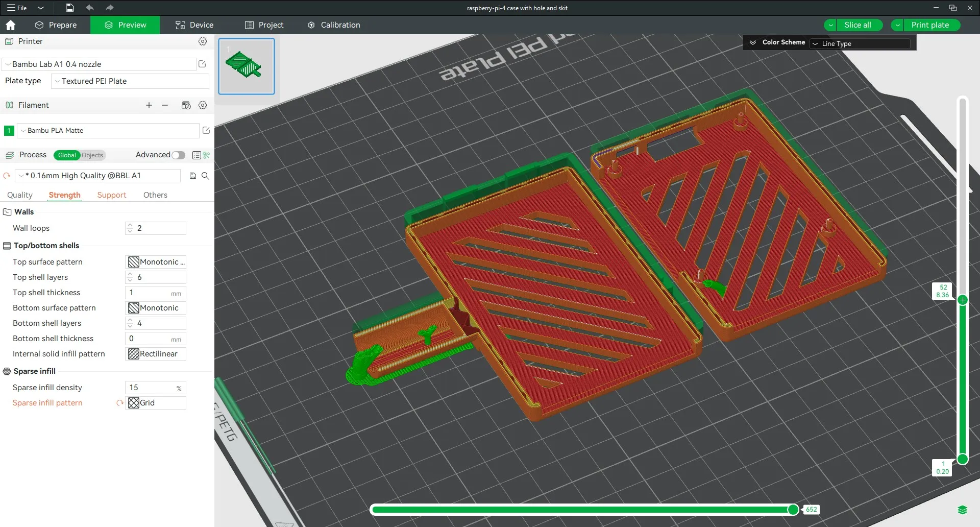Add a new filament
This screenshot has height=527, width=980.
tap(149, 105)
